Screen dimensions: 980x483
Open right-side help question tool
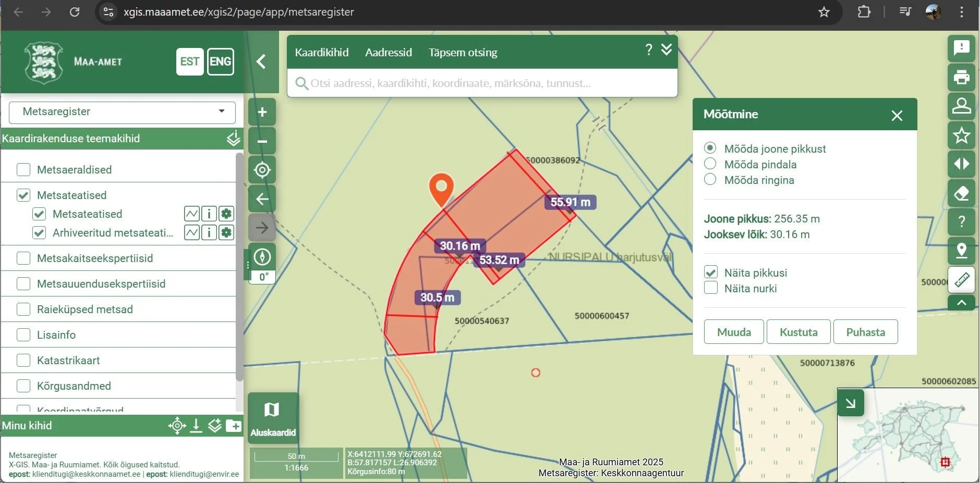(x=961, y=221)
